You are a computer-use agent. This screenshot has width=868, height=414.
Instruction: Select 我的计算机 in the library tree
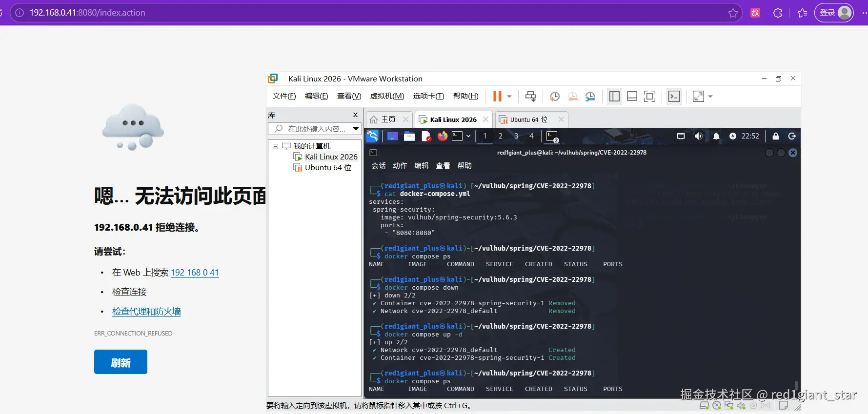312,146
